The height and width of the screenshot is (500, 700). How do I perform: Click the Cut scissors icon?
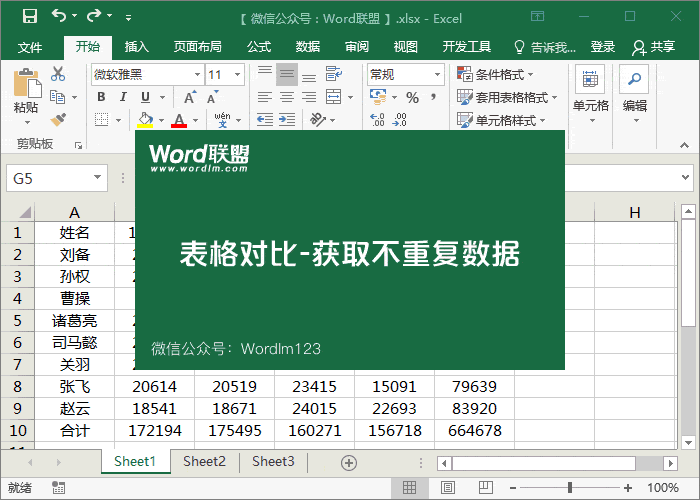(x=58, y=73)
